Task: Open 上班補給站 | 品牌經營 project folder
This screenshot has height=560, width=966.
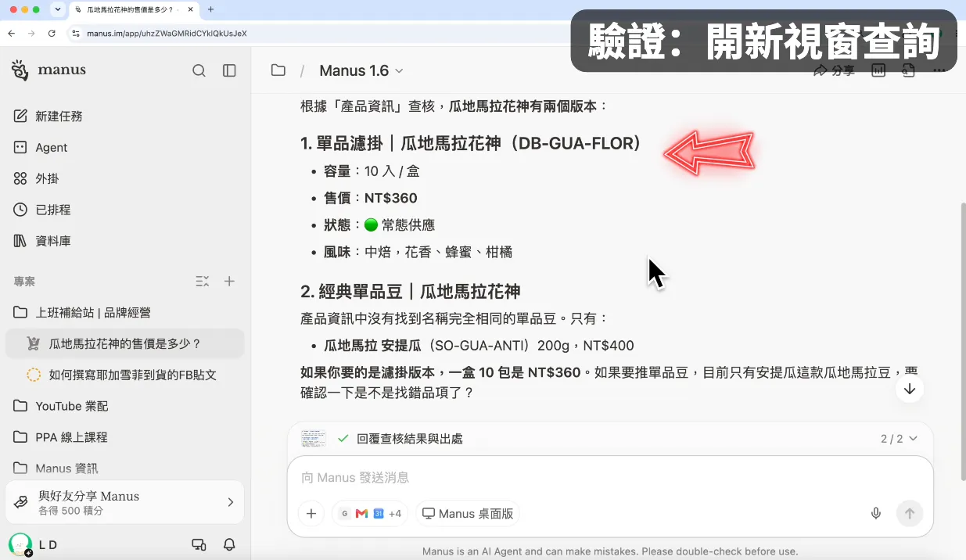Action: click(x=125, y=312)
